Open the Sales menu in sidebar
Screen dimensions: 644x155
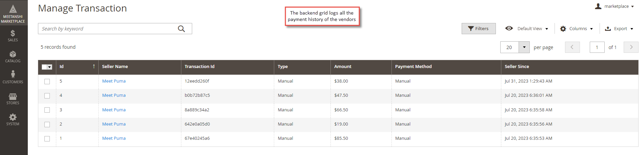13,36
